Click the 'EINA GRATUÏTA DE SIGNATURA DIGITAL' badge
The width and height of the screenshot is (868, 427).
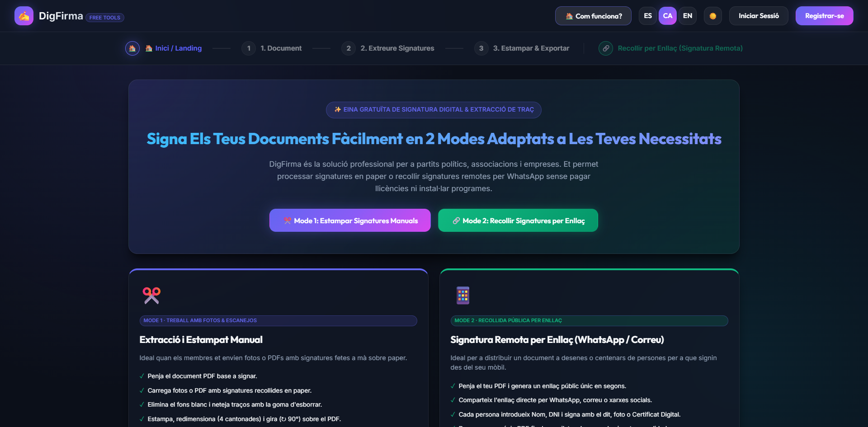point(434,110)
